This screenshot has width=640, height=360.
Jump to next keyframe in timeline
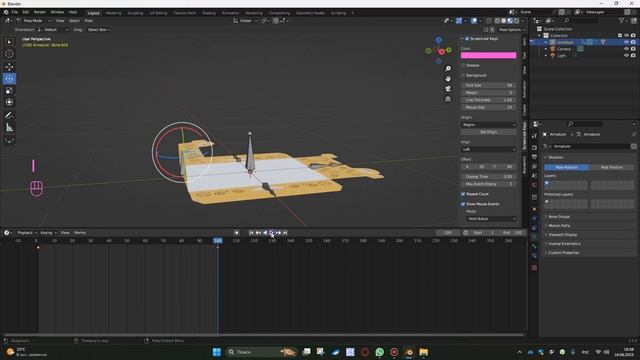point(278,233)
